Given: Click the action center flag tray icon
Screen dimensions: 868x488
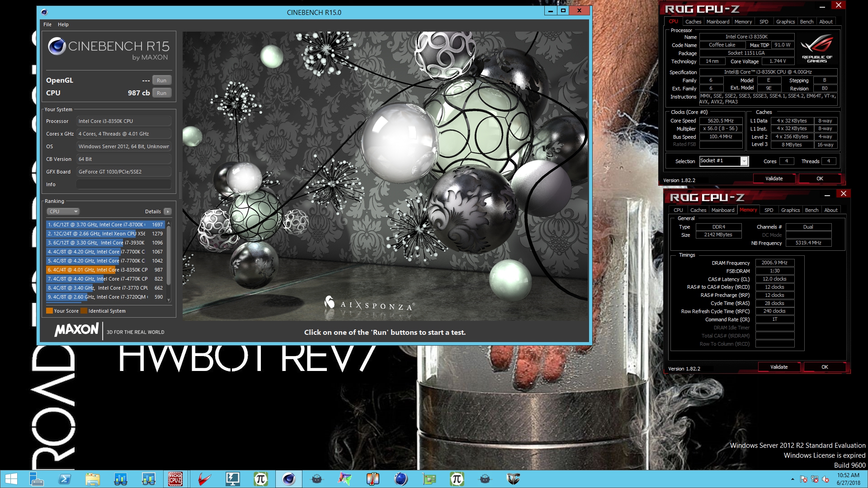Looking at the screenshot, I should [803, 479].
